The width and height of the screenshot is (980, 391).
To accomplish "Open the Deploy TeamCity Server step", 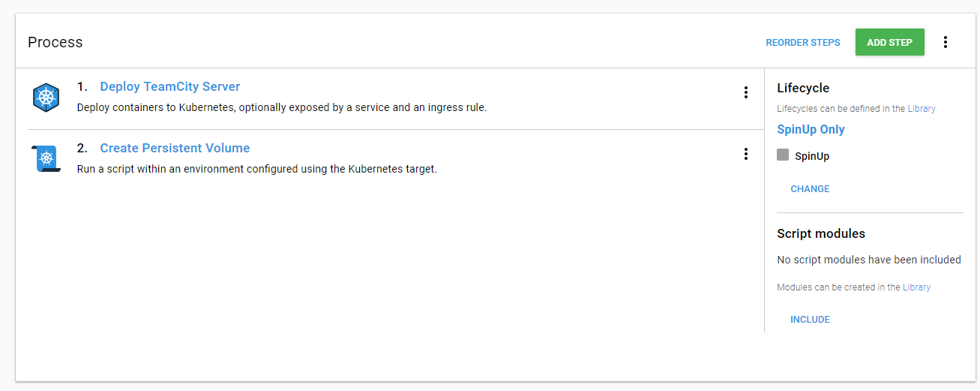I will coord(170,86).
